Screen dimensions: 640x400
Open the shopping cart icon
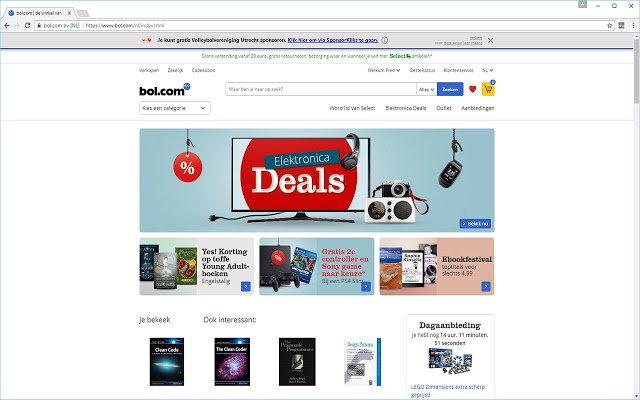tap(488, 89)
